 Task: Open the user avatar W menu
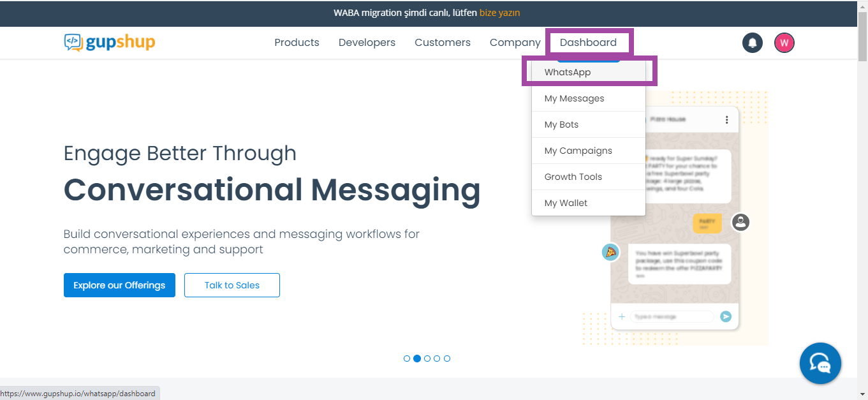pos(784,43)
